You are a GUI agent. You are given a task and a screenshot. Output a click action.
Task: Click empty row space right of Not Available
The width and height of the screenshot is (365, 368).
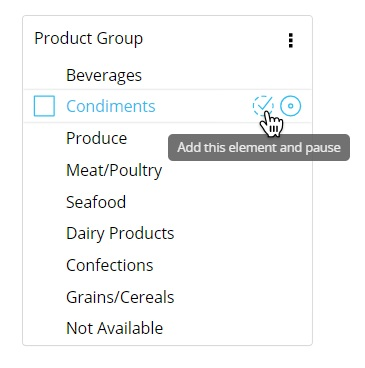coord(237,328)
